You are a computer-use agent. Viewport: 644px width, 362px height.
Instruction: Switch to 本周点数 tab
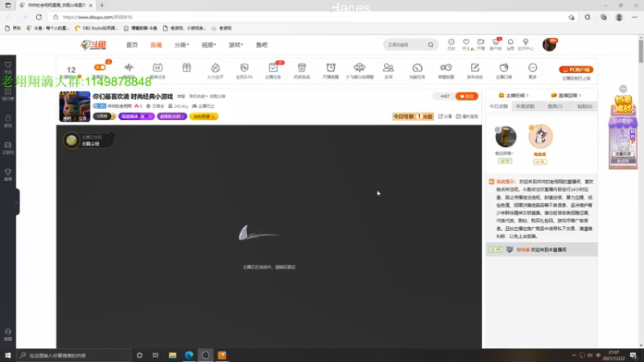[x=526, y=106]
